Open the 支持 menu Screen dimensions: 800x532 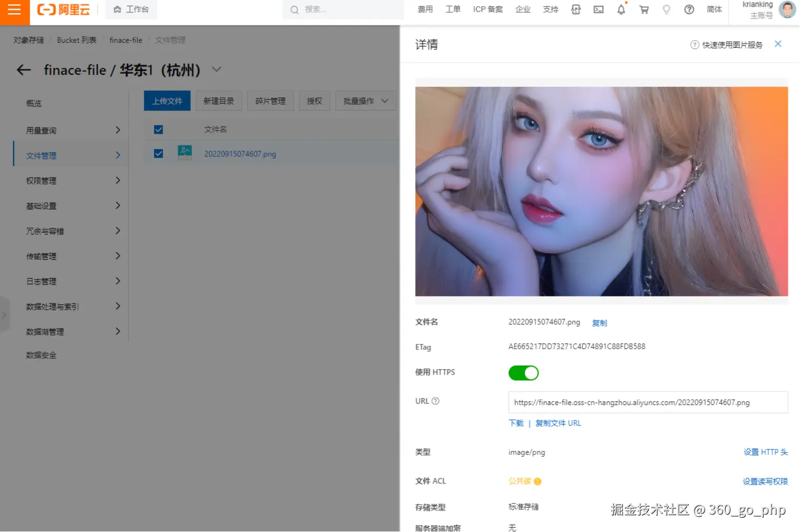point(550,9)
